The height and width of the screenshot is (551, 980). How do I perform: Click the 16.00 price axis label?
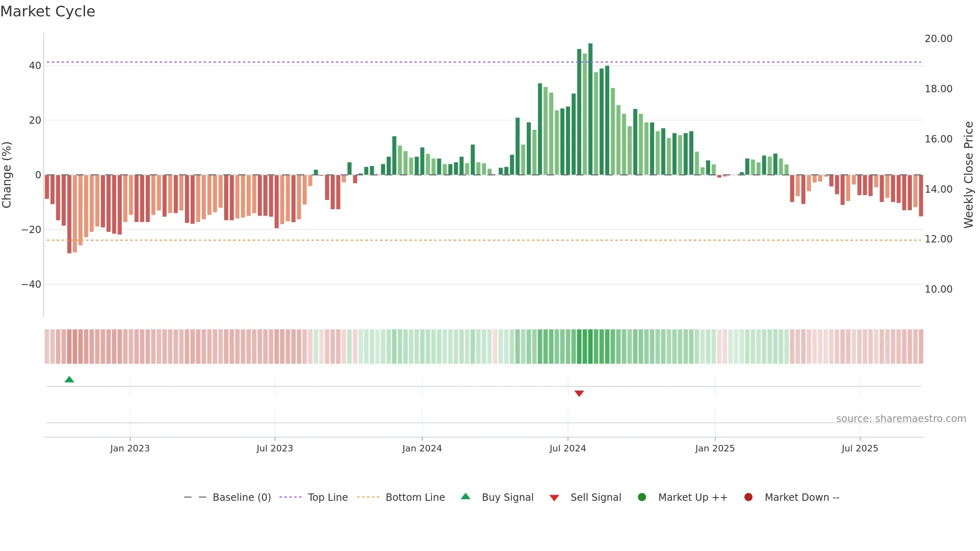coord(938,139)
